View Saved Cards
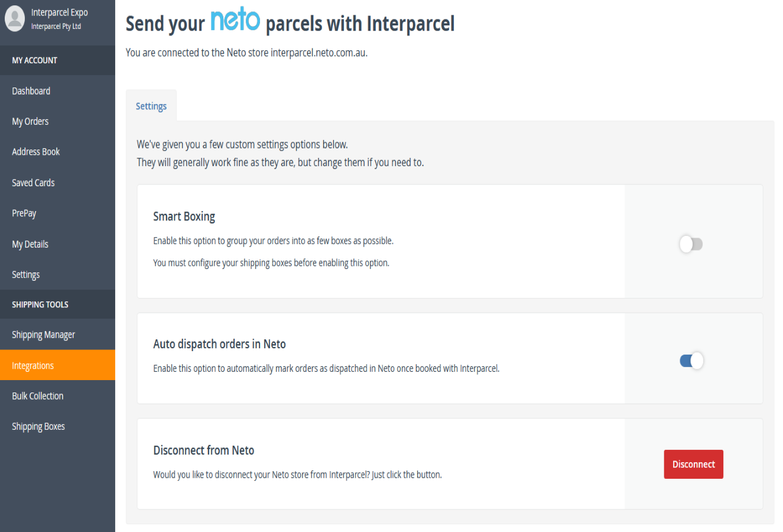This screenshot has width=783, height=532. (33, 182)
